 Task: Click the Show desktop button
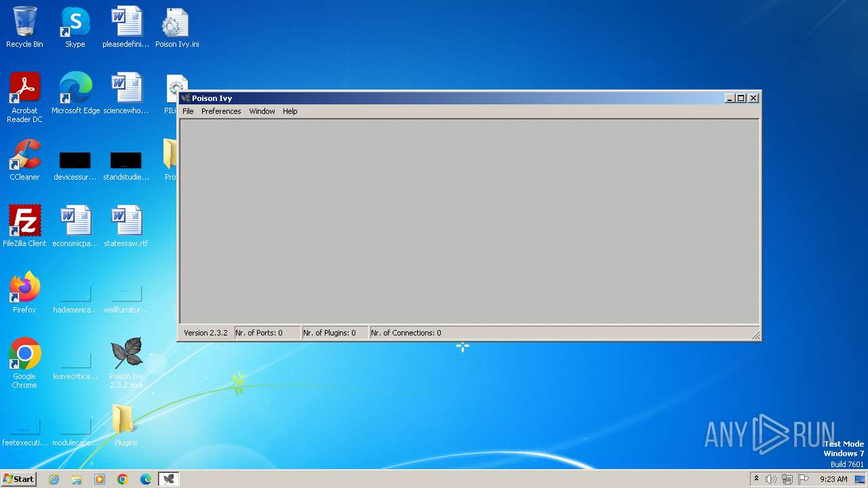[861, 479]
